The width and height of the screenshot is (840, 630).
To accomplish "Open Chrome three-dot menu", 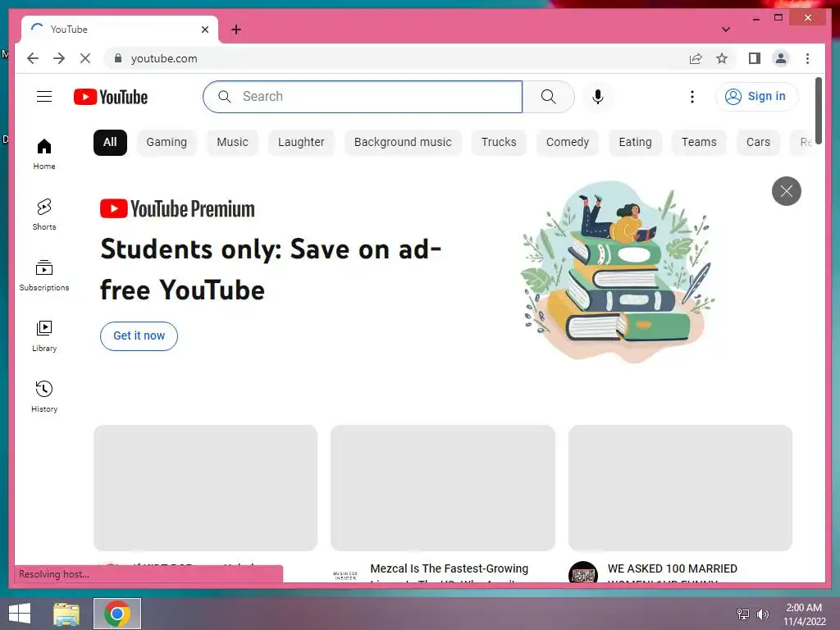I will tap(807, 58).
